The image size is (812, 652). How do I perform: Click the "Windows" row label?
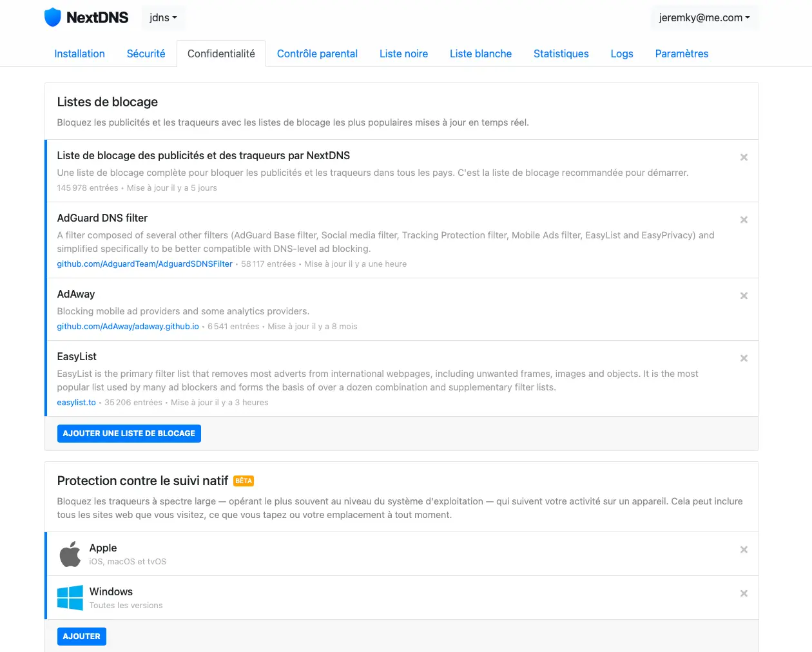coord(111,591)
